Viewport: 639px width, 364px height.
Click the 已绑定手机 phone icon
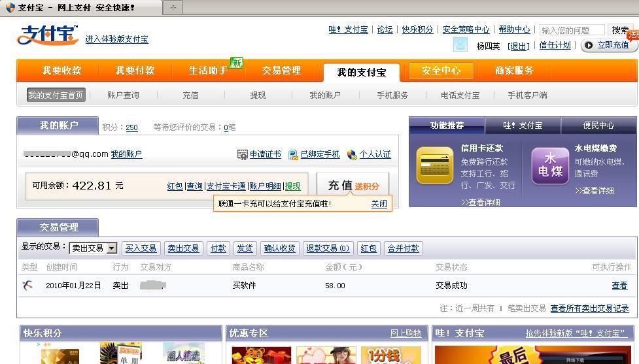coord(293,155)
